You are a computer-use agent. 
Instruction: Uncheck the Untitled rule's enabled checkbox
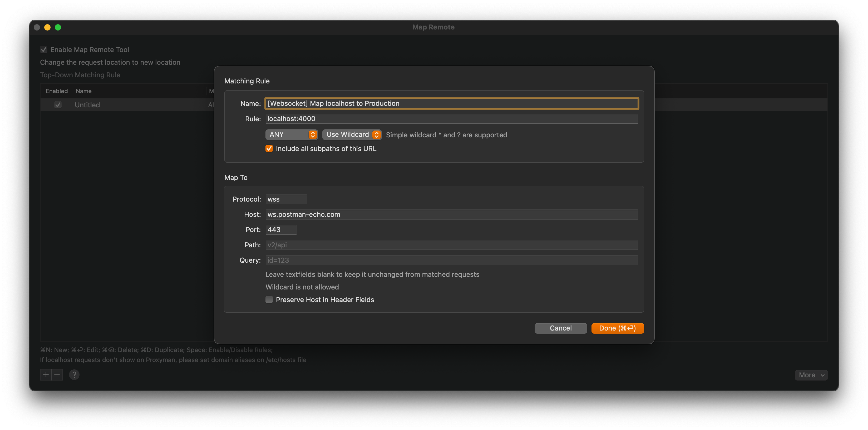coord(58,105)
